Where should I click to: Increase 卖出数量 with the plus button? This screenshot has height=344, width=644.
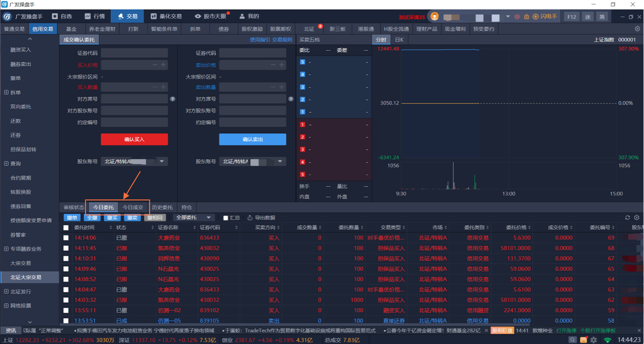(282, 87)
